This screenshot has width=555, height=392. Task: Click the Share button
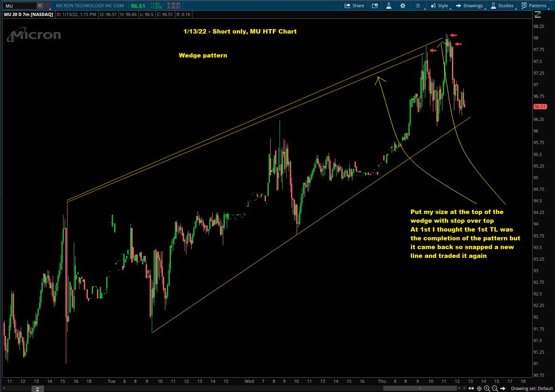pos(354,6)
